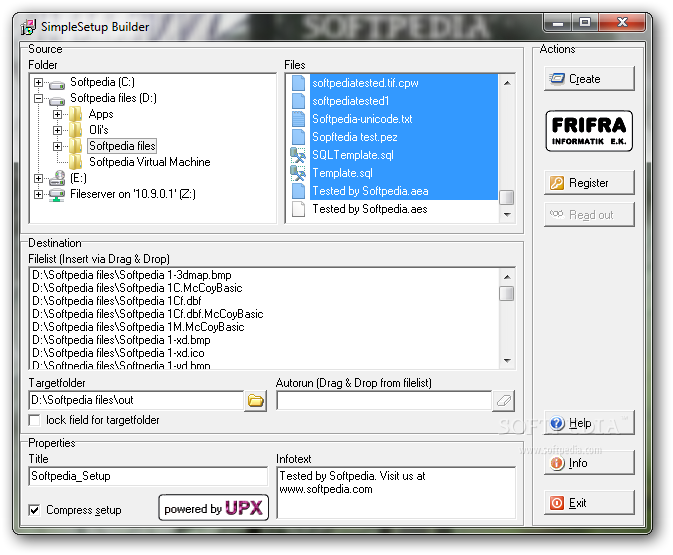Select Softpedia 1-xd.bmp in Filelist
The width and height of the screenshot is (673, 555).
121,340
